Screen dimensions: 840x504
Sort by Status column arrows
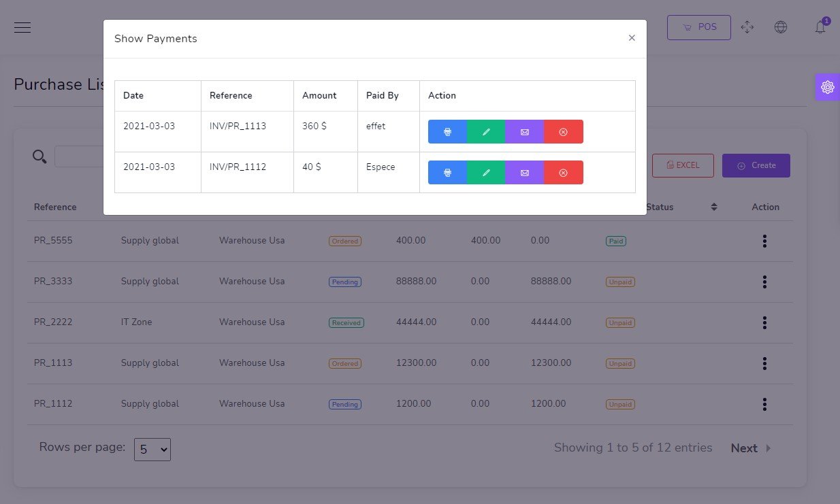pos(714,207)
